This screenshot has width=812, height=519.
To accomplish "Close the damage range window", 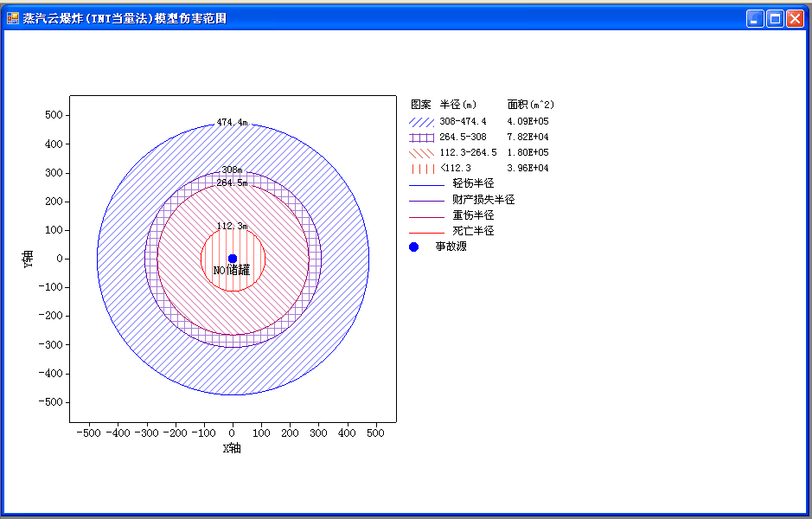I will click(x=795, y=19).
